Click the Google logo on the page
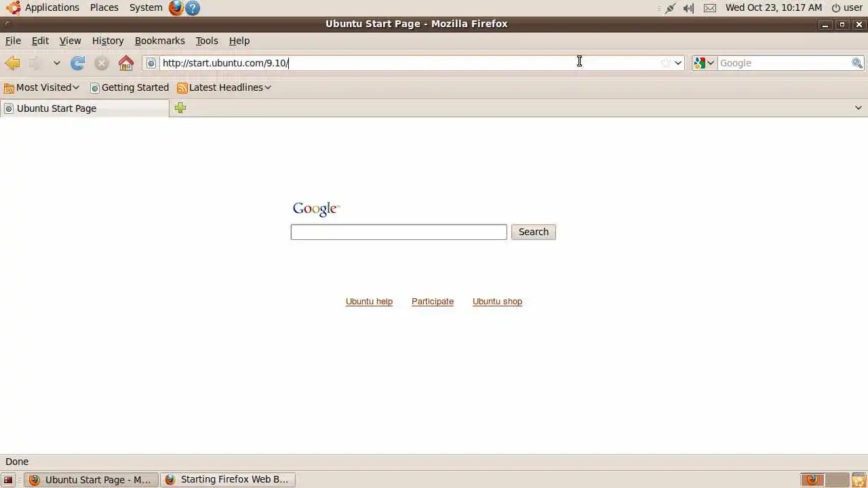The image size is (868, 488). click(316, 209)
